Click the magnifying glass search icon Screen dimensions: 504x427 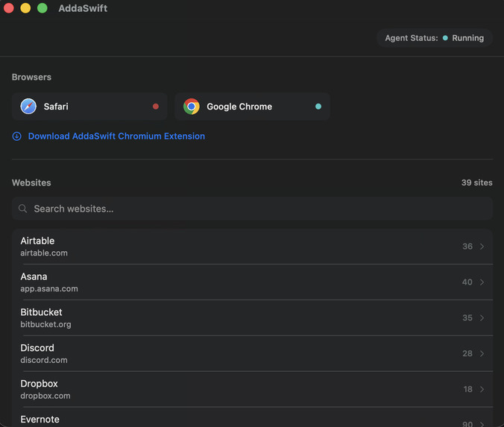click(x=22, y=209)
